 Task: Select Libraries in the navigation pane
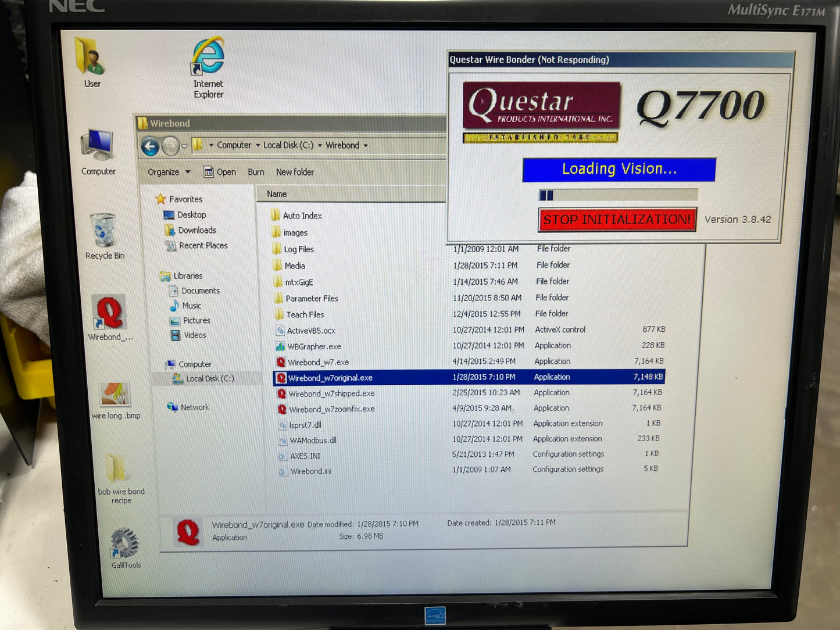182,276
